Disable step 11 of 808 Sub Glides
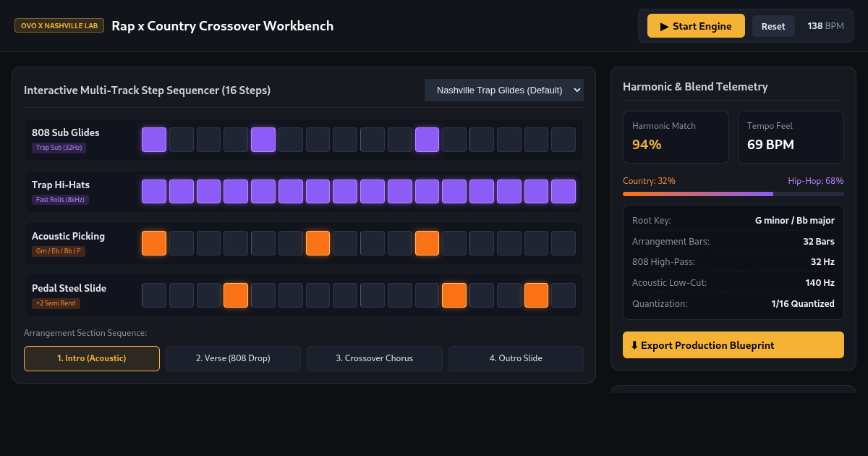The width and height of the screenshot is (868, 456). 427,140
